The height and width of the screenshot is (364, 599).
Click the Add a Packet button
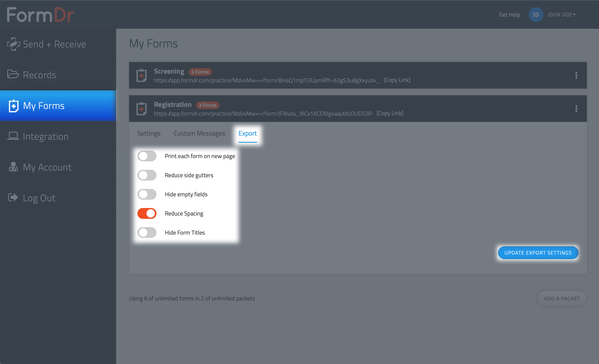click(x=562, y=298)
